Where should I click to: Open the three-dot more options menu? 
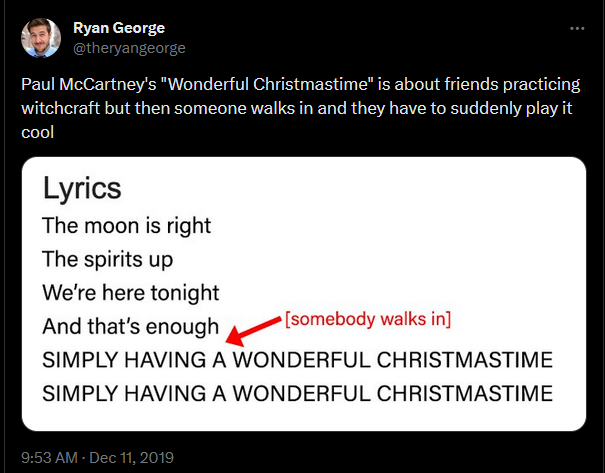(576, 29)
